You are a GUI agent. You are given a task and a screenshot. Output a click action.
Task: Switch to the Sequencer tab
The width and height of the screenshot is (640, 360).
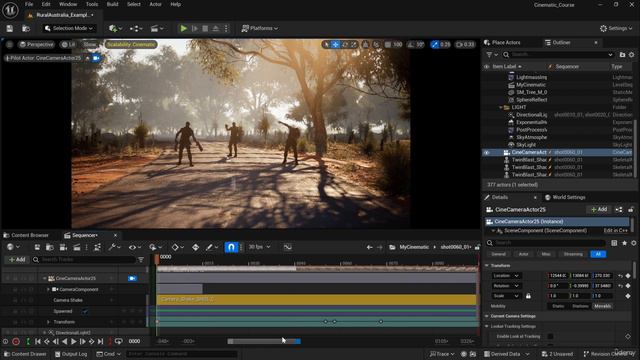click(x=84, y=235)
